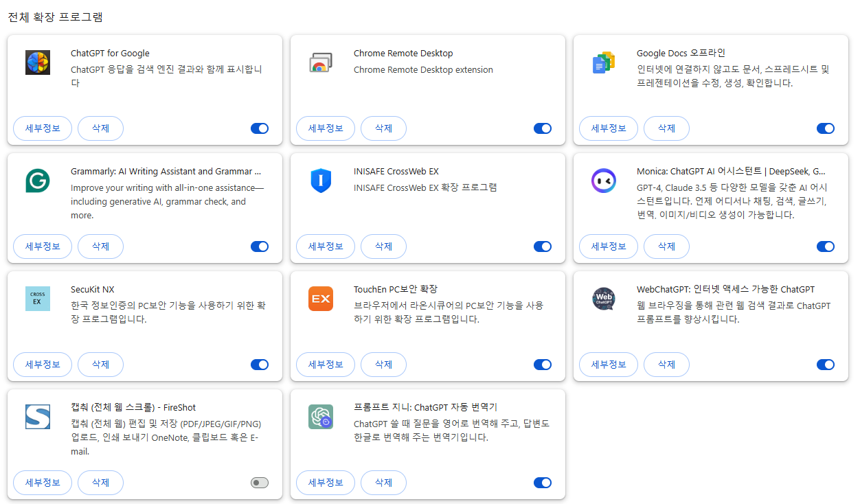Switch off WebChatGPT extension

pyautogui.click(x=826, y=365)
